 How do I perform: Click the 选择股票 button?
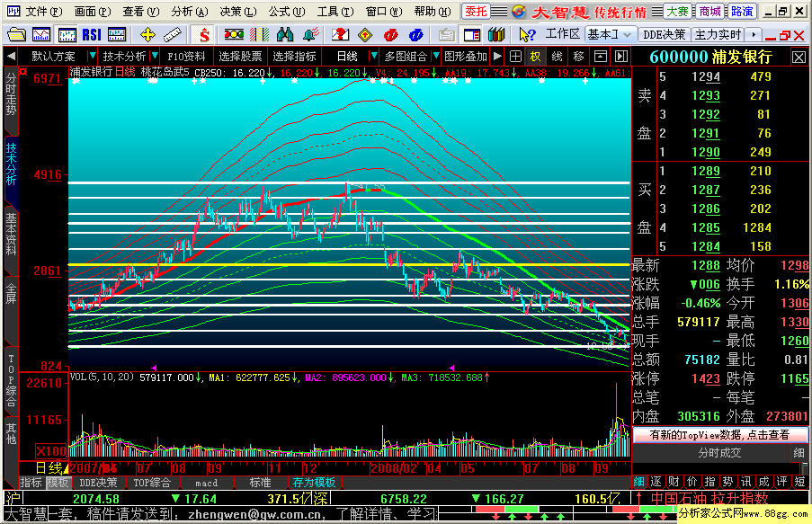tap(240, 56)
